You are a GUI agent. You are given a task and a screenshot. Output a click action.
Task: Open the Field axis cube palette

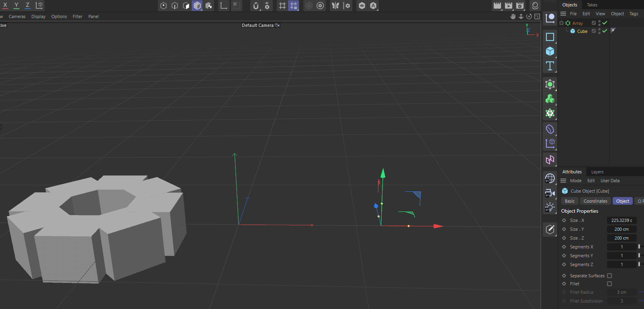pos(550,143)
